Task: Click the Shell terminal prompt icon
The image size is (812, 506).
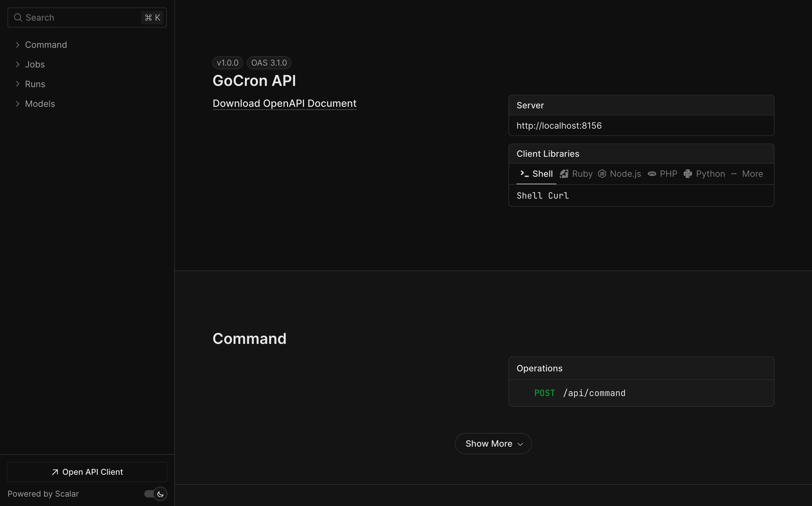Action: [x=524, y=174]
